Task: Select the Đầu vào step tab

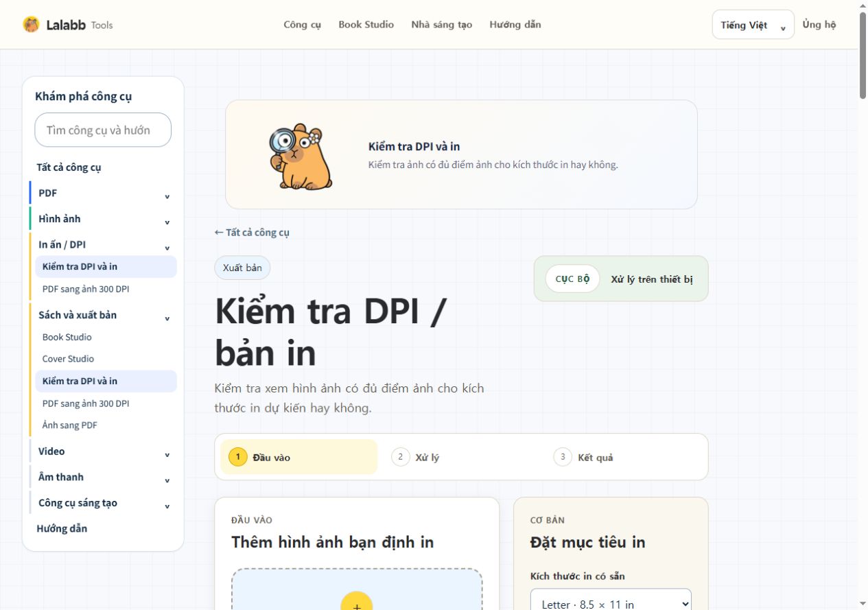Action: click(298, 457)
